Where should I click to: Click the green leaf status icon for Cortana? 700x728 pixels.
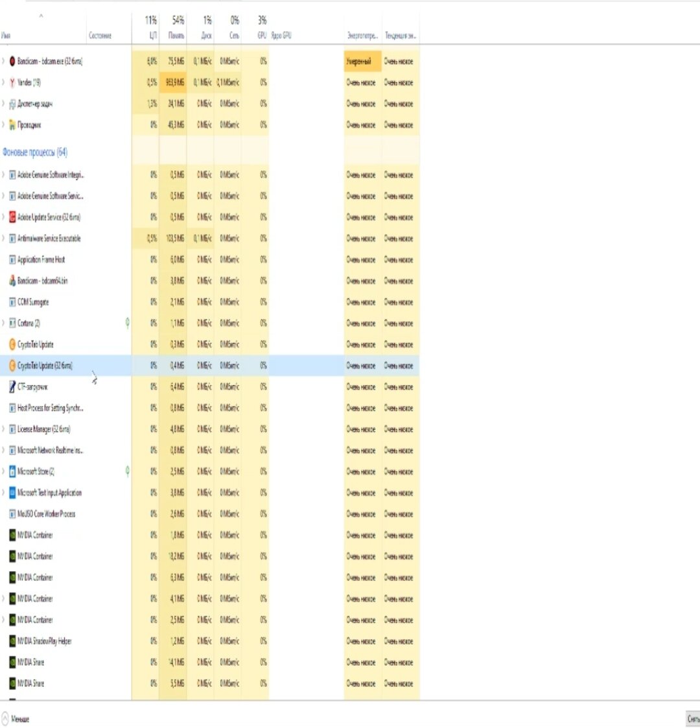(x=127, y=323)
